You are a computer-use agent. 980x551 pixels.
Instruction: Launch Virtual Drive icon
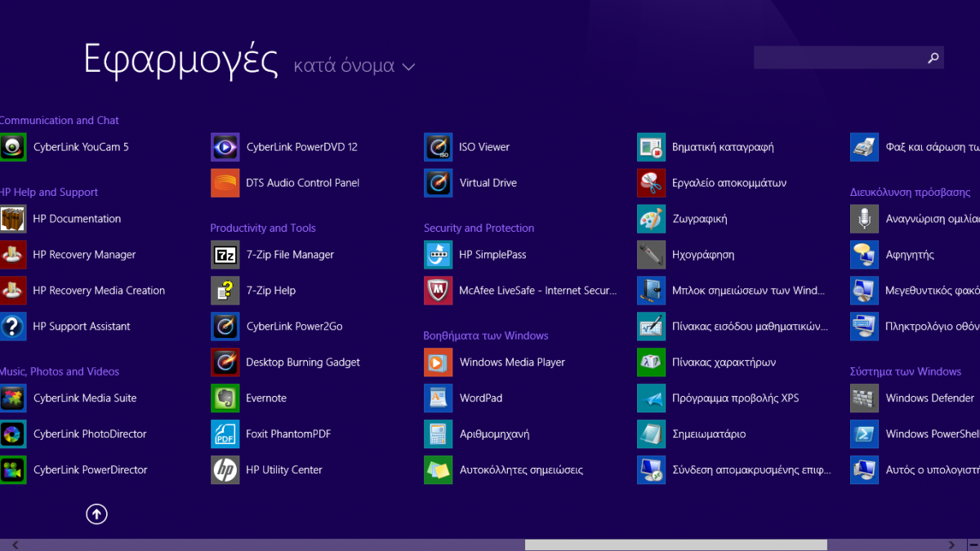[x=438, y=183]
